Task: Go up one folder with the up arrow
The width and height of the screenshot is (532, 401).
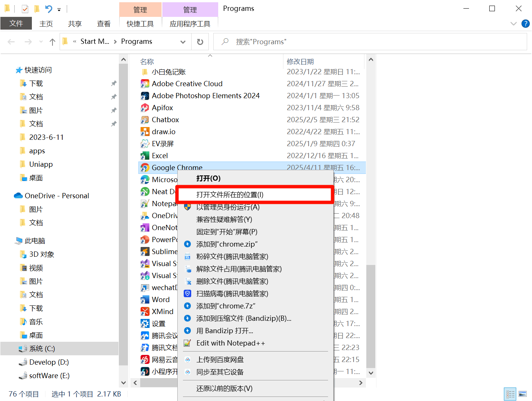Action: (x=52, y=42)
